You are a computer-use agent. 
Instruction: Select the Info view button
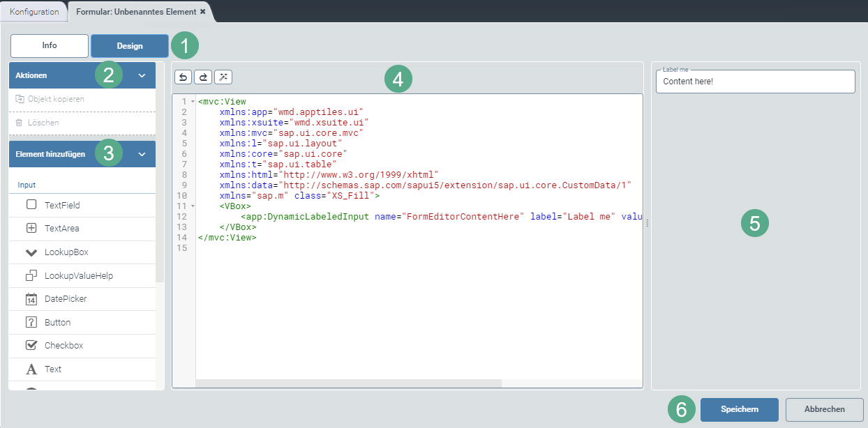pyautogui.click(x=49, y=45)
